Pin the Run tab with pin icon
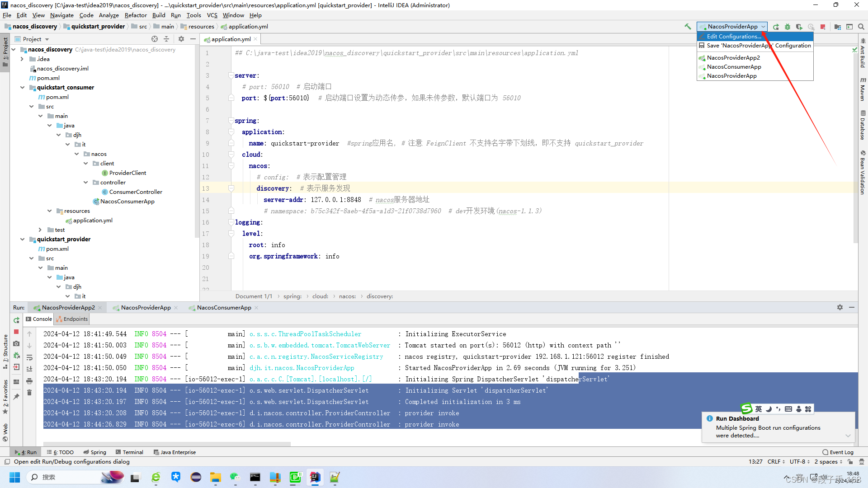 pyautogui.click(x=16, y=396)
